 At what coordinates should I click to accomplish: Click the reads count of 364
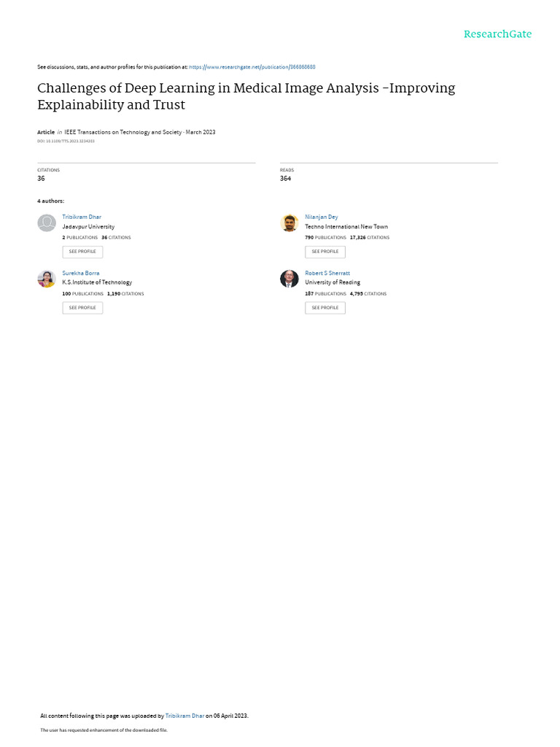click(285, 179)
